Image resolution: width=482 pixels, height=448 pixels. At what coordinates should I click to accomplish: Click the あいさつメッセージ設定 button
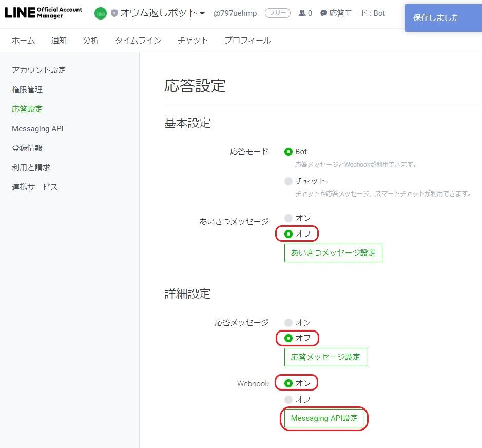coord(333,253)
